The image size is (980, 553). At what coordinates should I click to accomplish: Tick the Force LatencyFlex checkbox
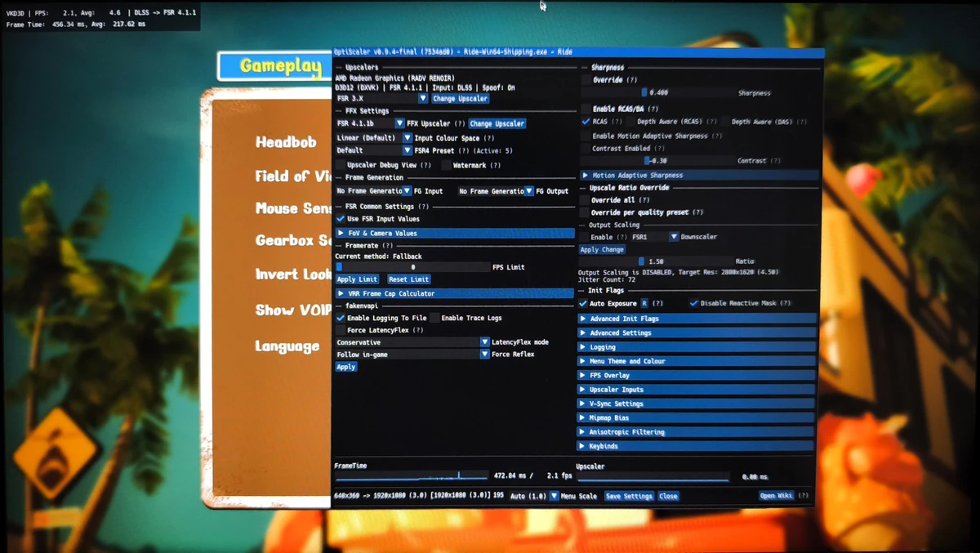(340, 330)
